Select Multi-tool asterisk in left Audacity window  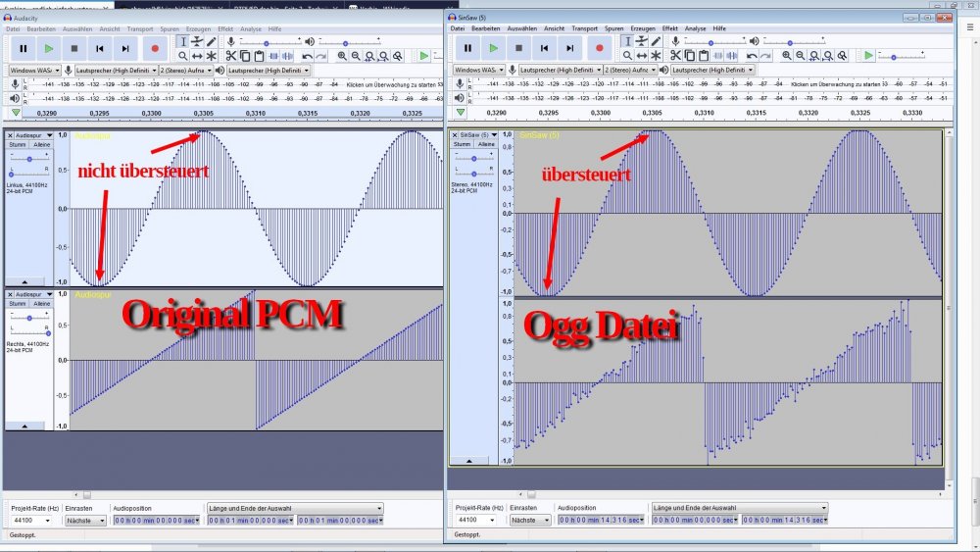click(x=211, y=56)
